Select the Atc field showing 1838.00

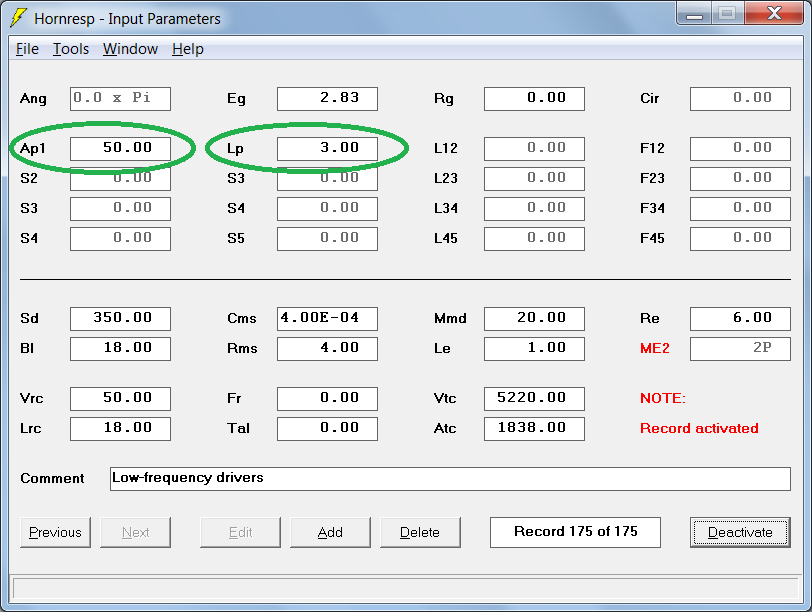pos(534,429)
